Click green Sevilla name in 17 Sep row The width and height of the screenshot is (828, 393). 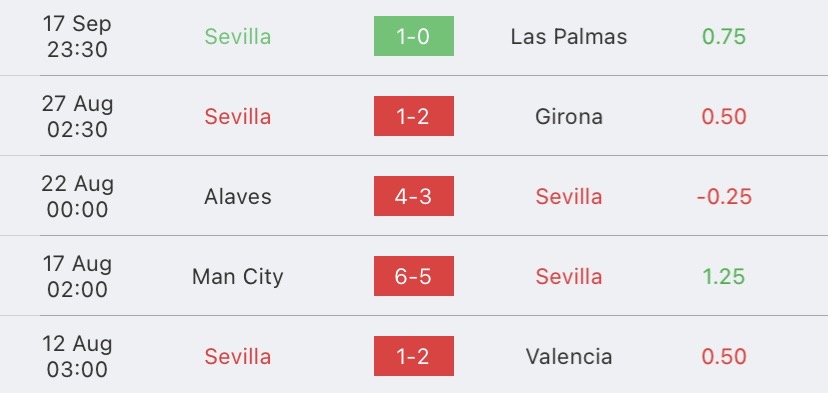tap(238, 36)
